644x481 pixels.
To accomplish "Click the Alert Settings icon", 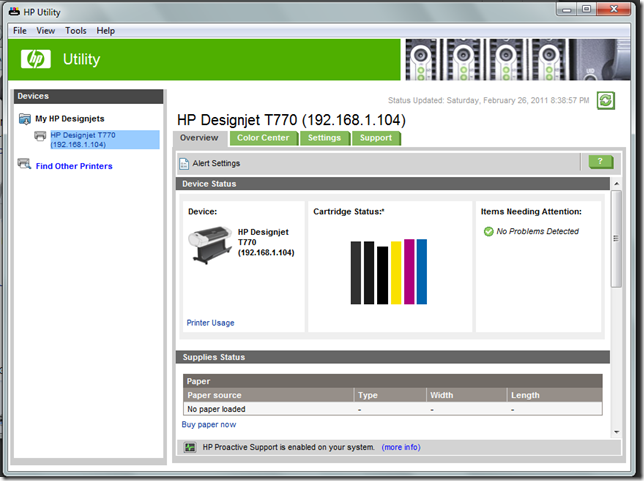I will 184,163.
